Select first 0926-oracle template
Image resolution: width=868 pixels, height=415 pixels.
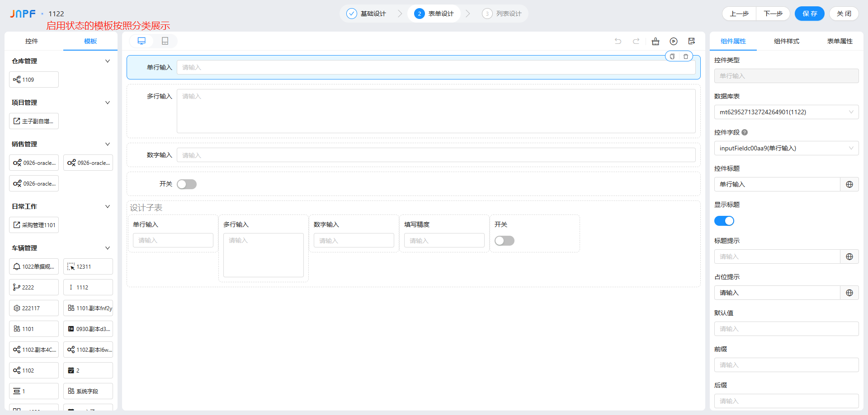34,163
